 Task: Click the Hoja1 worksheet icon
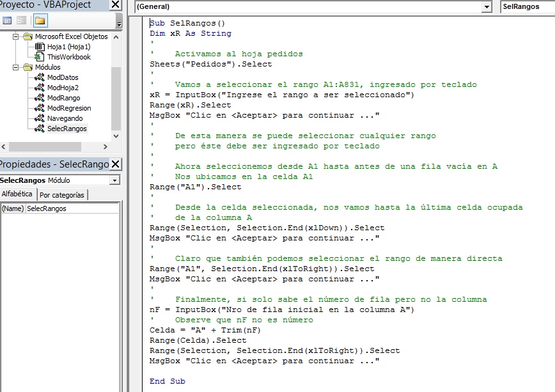40,47
